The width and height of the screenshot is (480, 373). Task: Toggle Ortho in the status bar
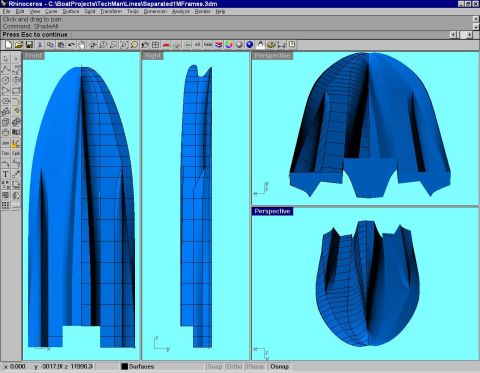(234, 367)
